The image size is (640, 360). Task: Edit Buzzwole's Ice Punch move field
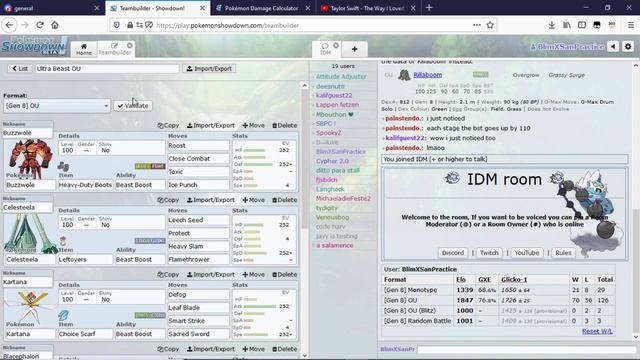click(x=198, y=185)
